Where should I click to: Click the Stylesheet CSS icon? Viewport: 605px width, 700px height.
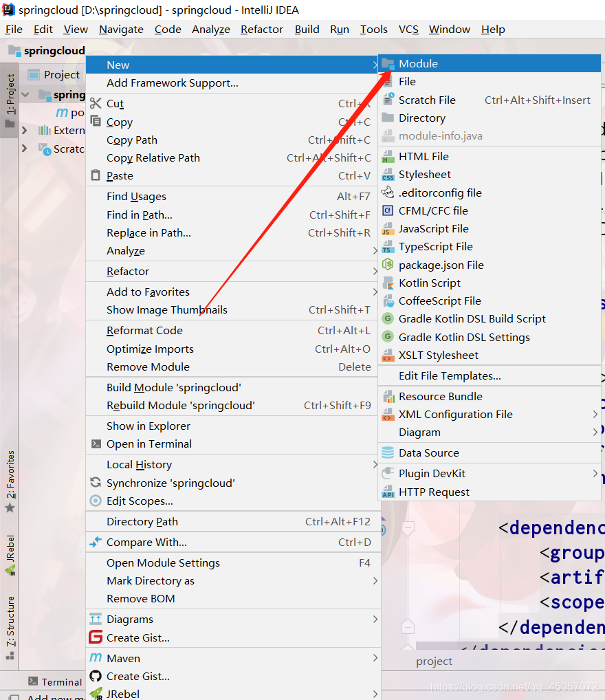click(388, 175)
